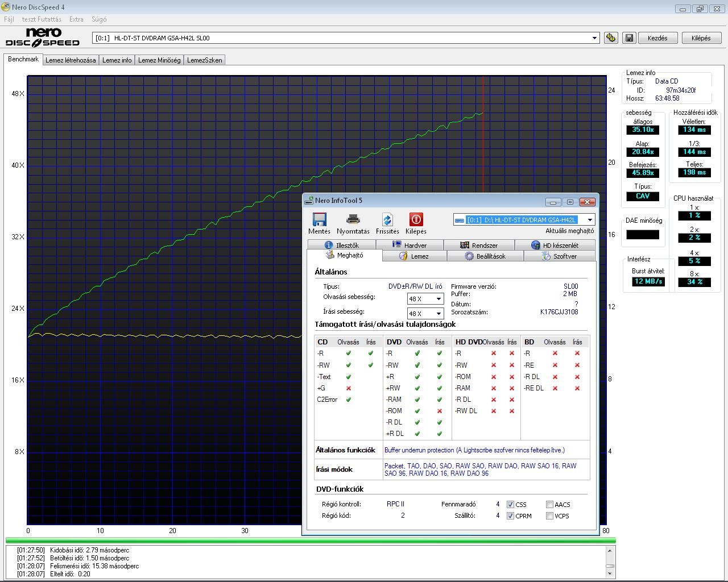Click the Véletlen access time 134 ms value

tap(694, 130)
